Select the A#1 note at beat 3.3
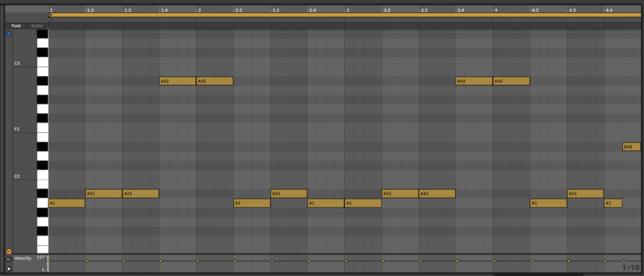The image size is (644, 276). (x=437, y=193)
